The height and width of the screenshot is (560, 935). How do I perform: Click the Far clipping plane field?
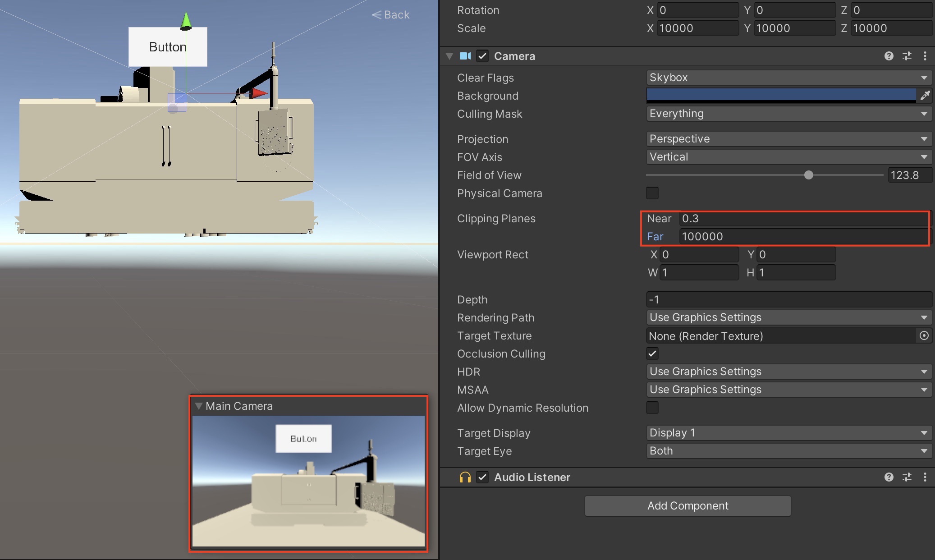coord(802,236)
